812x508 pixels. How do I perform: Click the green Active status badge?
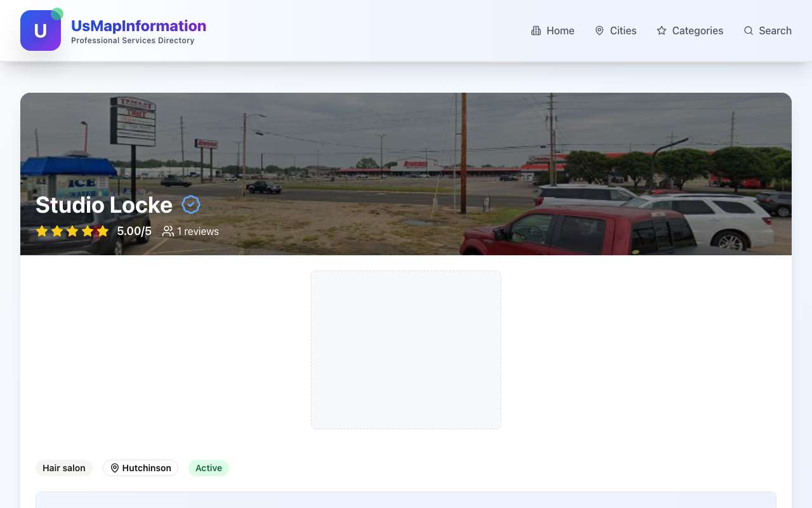pos(209,468)
